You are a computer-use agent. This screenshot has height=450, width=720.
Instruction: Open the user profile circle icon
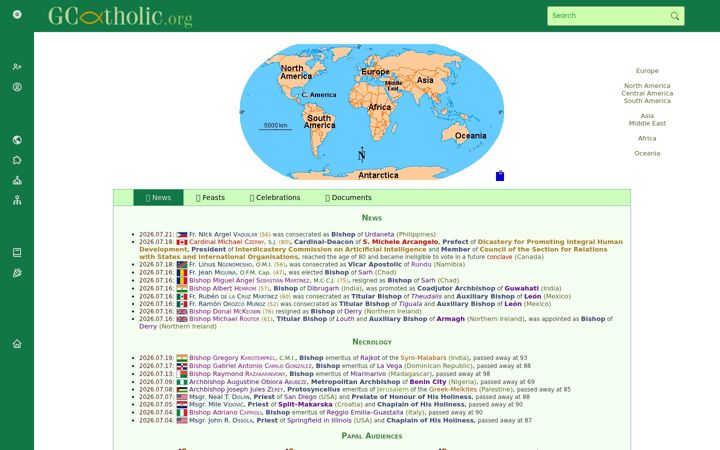(17, 87)
